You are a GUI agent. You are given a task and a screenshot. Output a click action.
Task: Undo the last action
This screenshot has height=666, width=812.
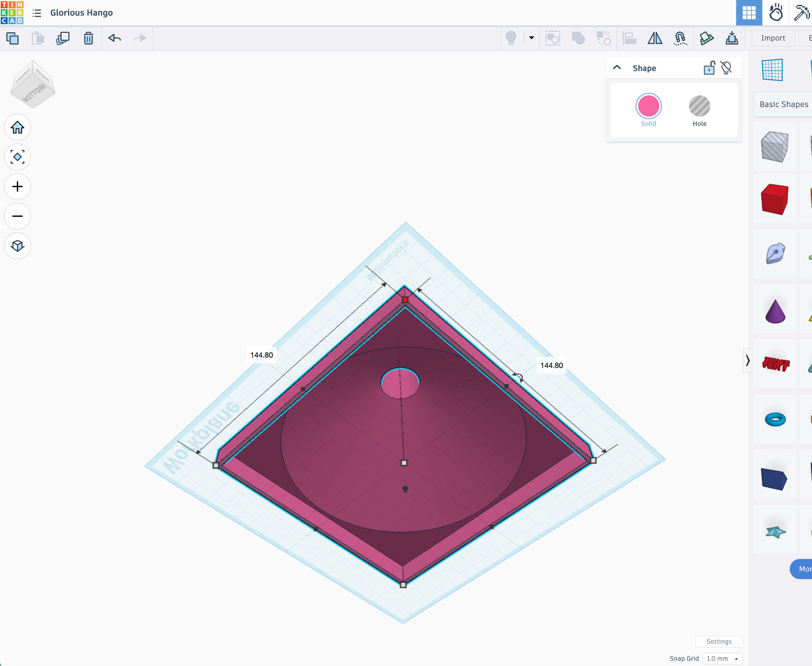[x=114, y=38]
